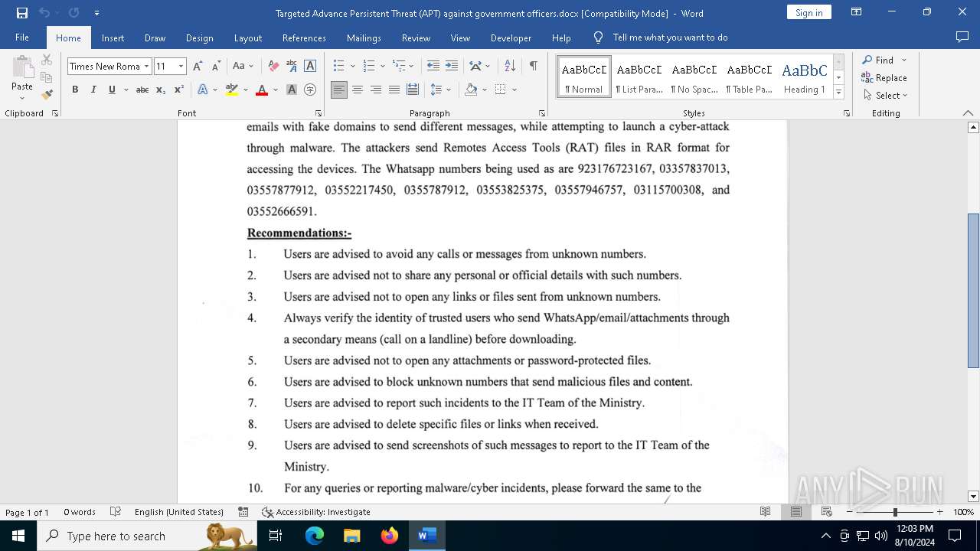Apply yellow text highlight color
This screenshot has height=551, width=980.
coord(232,90)
